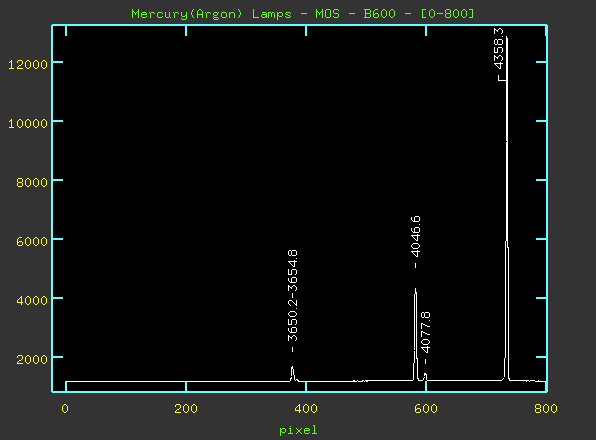Click the 4000 y-axis tick label

point(32,300)
